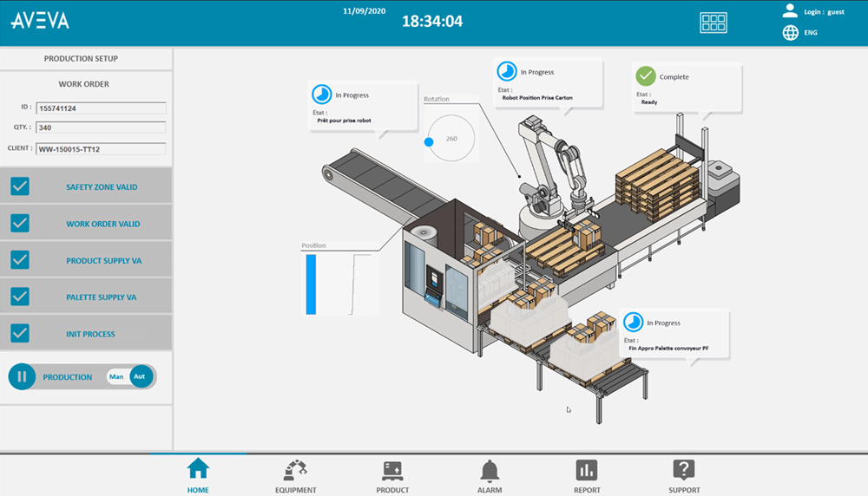The height and width of the screenshot is (496, 868).
Task: Uncheck the Work Order Valid checkbox
Action: [x=20, y=224]
